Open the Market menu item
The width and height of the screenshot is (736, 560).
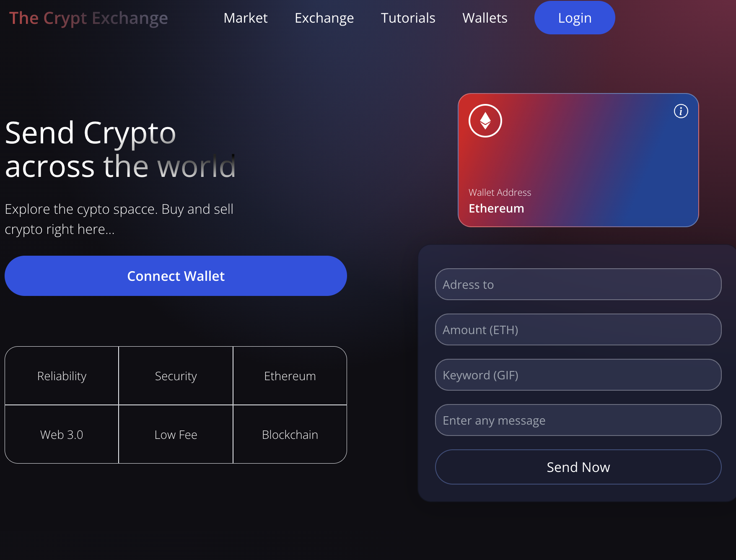pyautogui.click(x=245, y=18)
